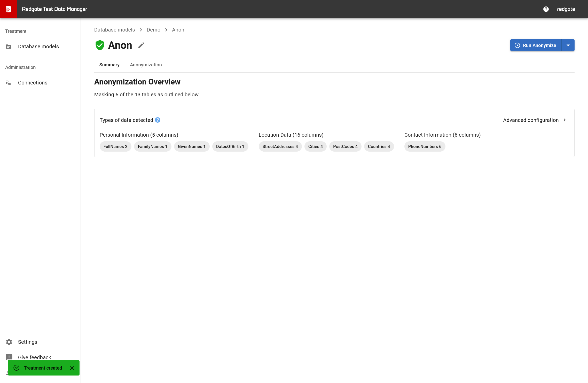Expand the Run Anonymize dropdown arrow
This screenshot has width=588, height=383.
pyautogui.click(x=568, y=45)
